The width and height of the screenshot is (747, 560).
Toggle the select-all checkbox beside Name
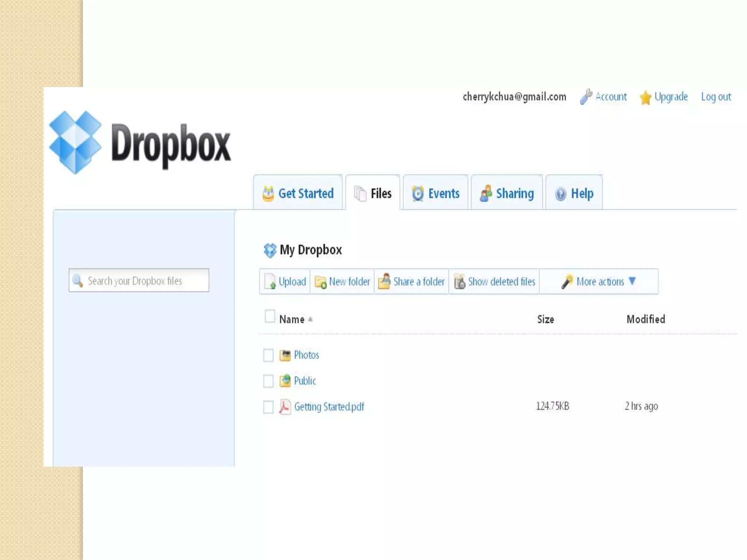point(270,316)
